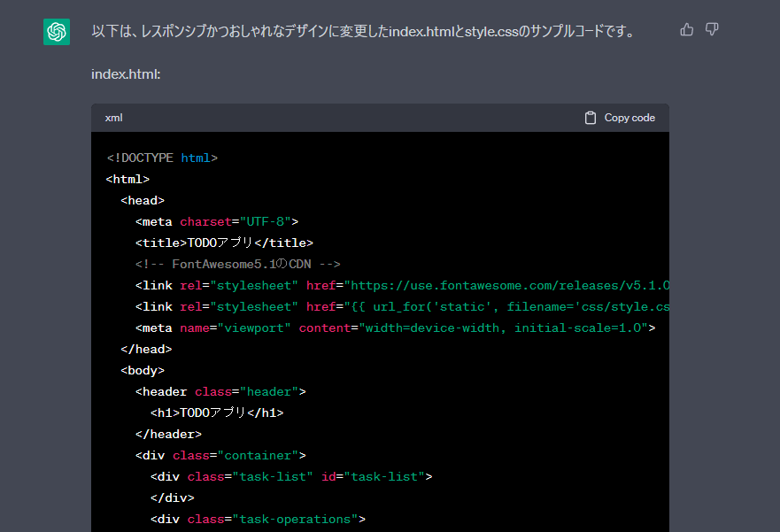Image resolution: width=780 pixels, height=532 pixels.
Task: Click the ChatGPT logo avatar
Action: (57, 32)
